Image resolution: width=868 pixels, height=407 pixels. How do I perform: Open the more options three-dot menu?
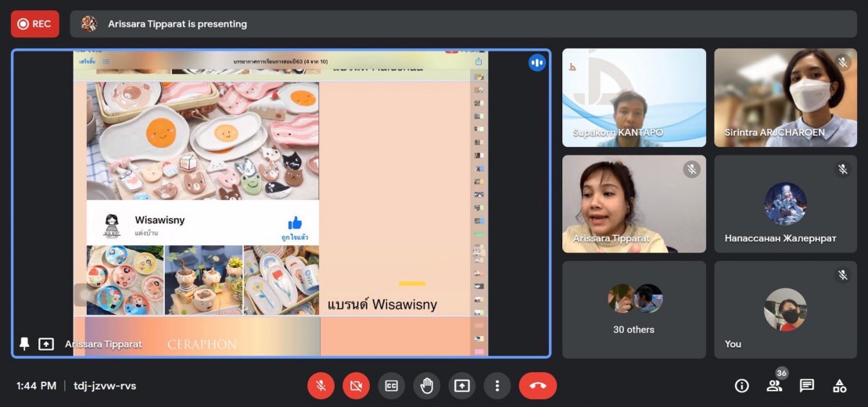tap(497, 385)
